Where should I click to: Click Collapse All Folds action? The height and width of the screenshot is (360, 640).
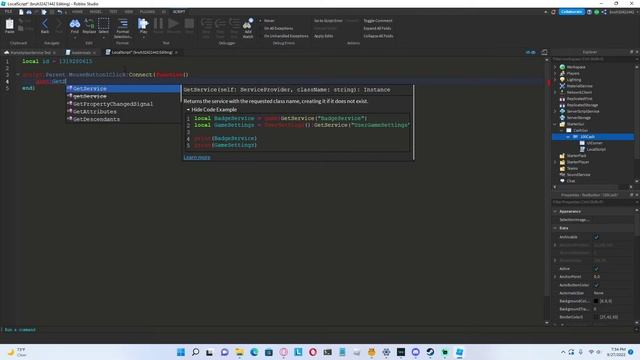tap(378, 36)
